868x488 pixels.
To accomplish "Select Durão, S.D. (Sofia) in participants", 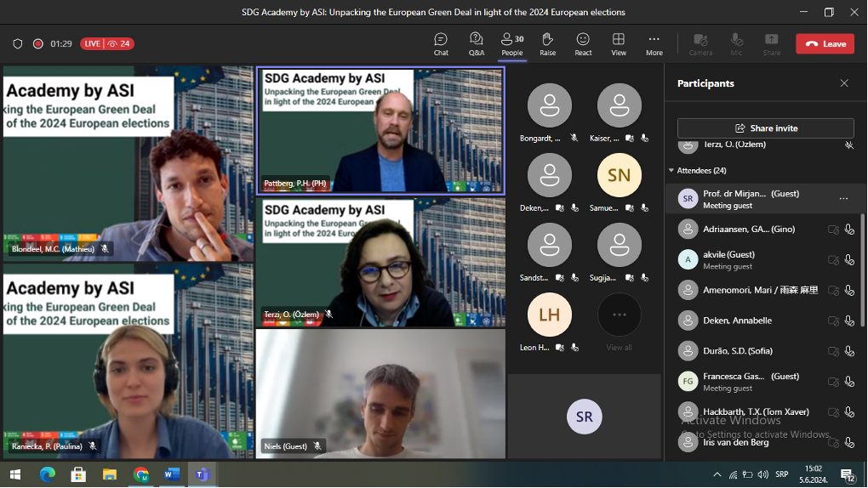I will pyautogui.click(x=738, y=350).
